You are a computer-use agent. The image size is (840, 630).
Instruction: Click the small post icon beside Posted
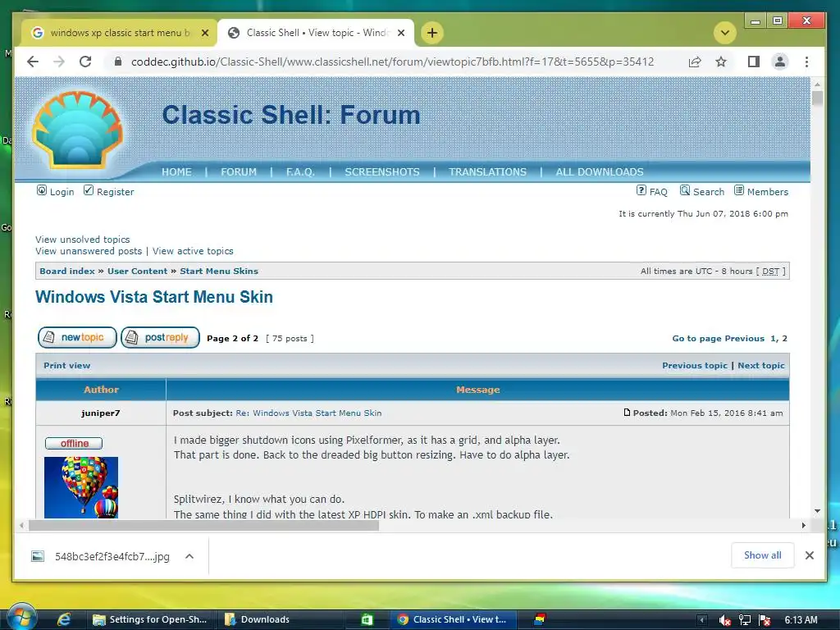coord(627,413)
